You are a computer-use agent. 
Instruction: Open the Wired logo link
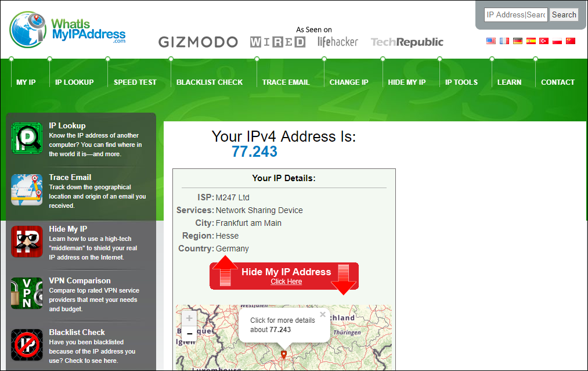278,42
